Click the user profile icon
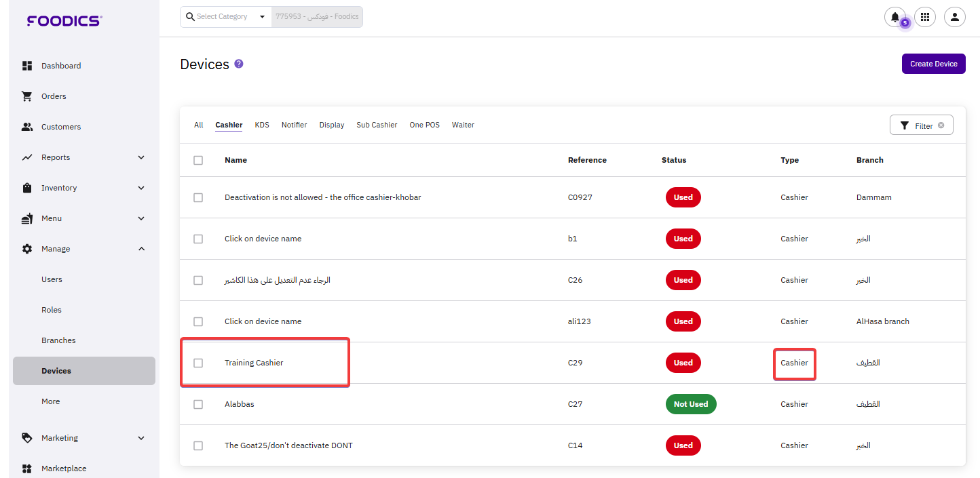Viewport: 980px width, 478px height. tap(954, 17)
